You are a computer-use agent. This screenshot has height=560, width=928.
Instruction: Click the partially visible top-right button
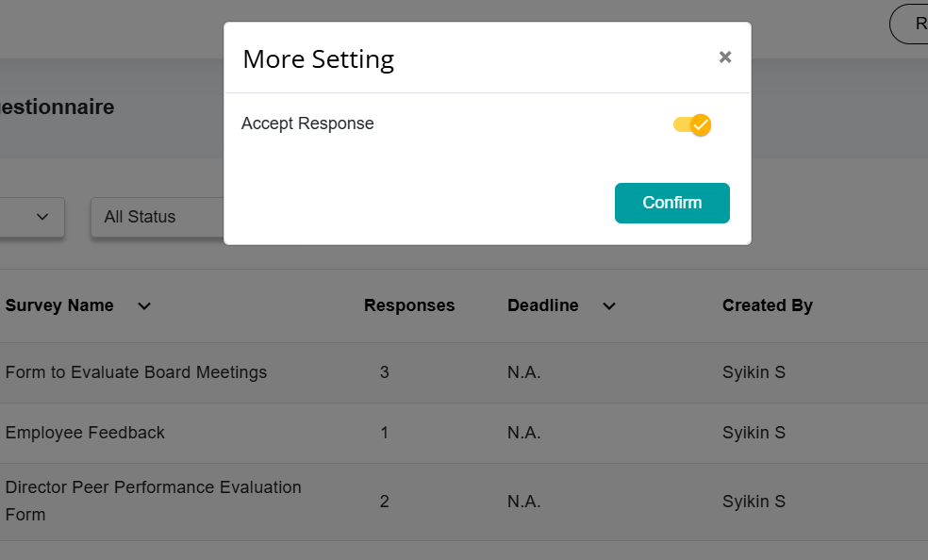click(911, 24)
